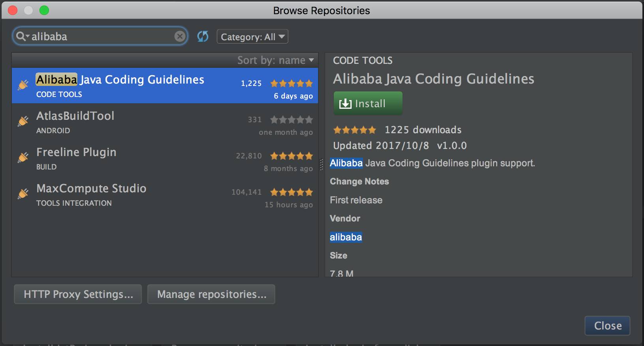
Task: Close the Browse Repositories dialog
Action: (607, 326)
